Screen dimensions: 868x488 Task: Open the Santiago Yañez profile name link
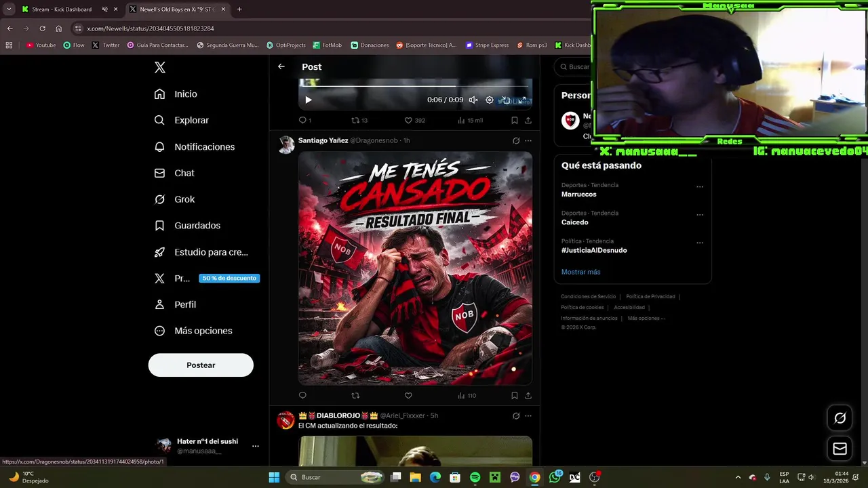point(323,140)
